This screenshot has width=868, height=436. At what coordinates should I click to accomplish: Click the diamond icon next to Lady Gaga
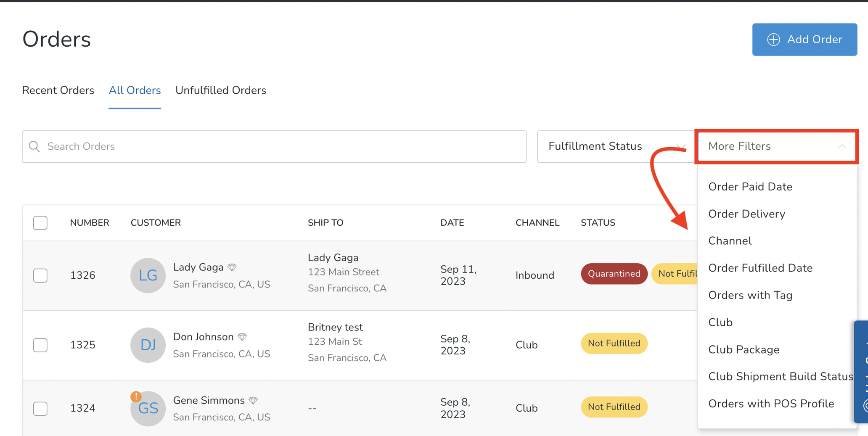(x=232, y=267)
